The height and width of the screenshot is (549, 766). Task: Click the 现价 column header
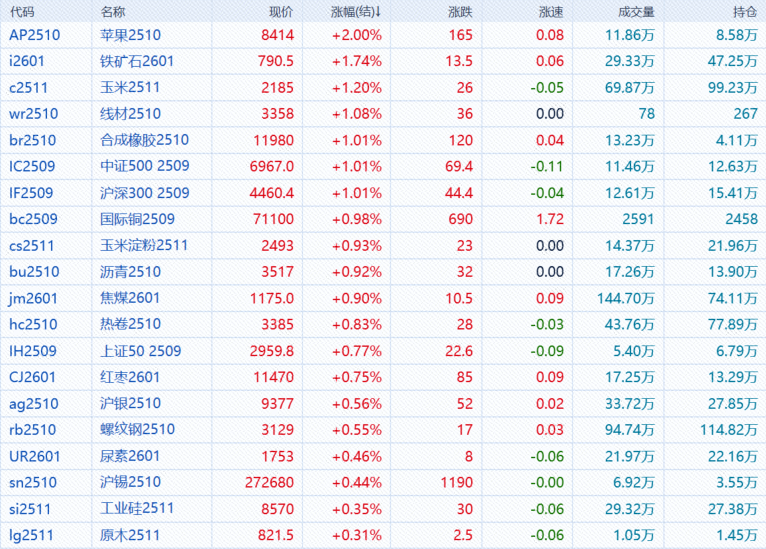(281, 12)
